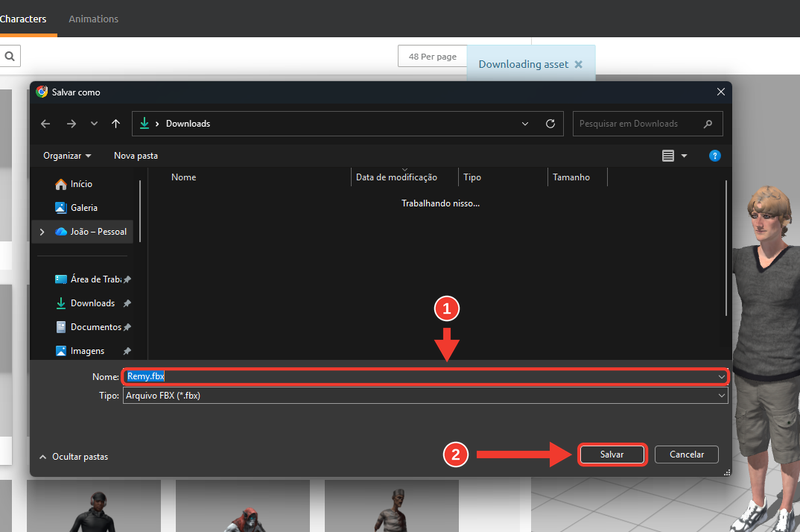This screenshot has width=800, height=532.
Task: Sort files by Nome column
Action: coord(184,177)
